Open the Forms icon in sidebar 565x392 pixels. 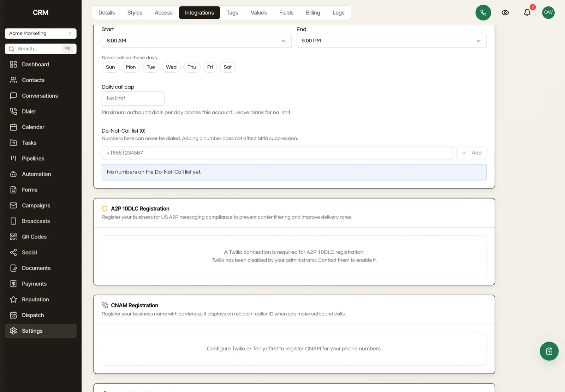click(13, 190)
